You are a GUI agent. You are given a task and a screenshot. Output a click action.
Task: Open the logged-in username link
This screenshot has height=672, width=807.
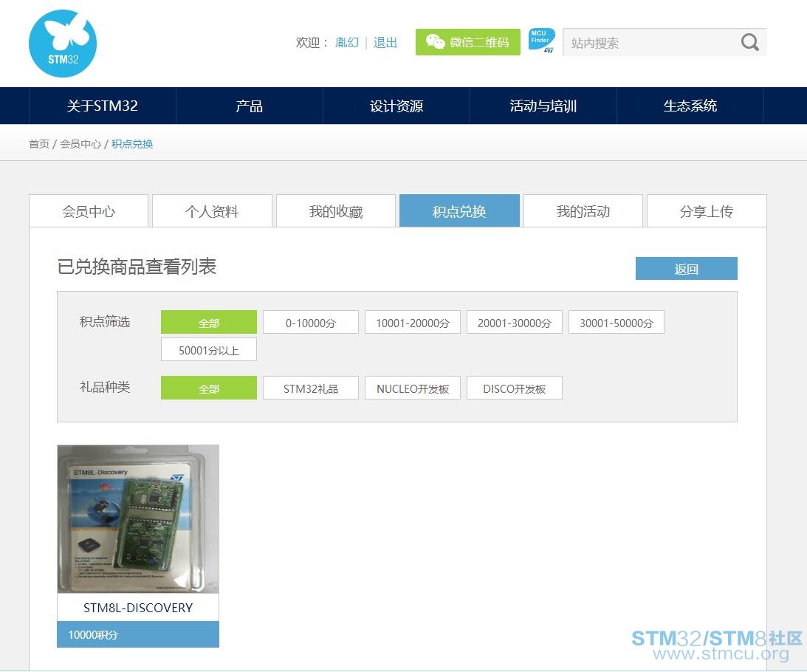[347, 42]
